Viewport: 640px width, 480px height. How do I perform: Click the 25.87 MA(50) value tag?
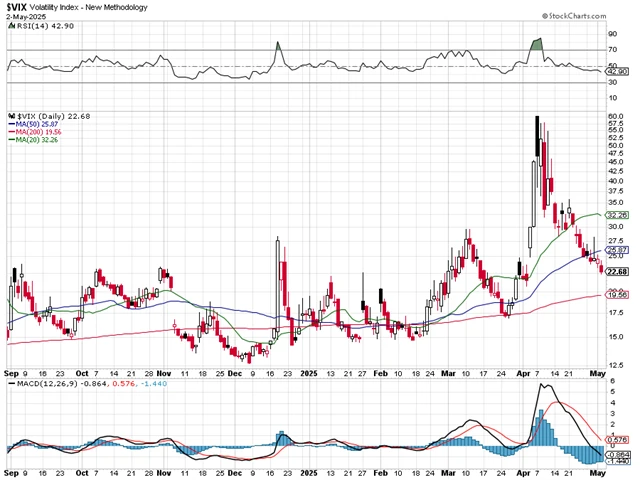[618, 250]
